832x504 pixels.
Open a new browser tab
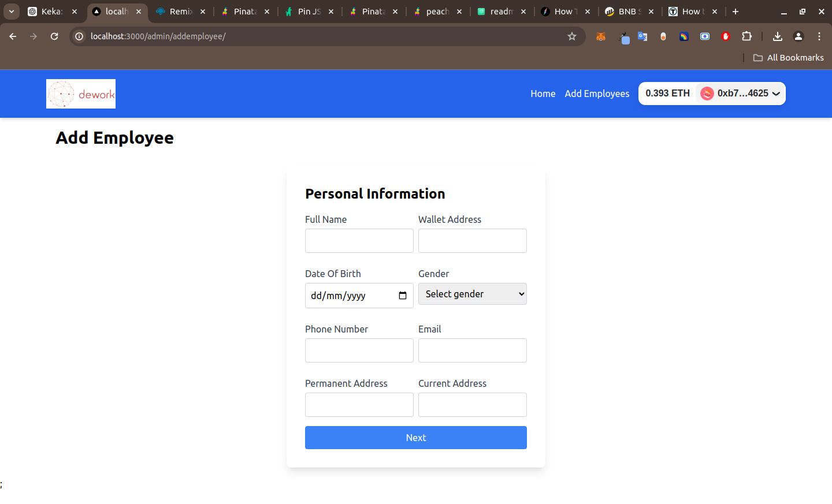click(x=736, y=12)
